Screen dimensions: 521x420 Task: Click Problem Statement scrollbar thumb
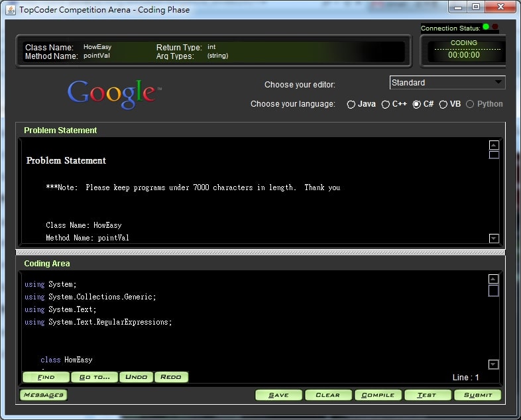click(494, 155)
